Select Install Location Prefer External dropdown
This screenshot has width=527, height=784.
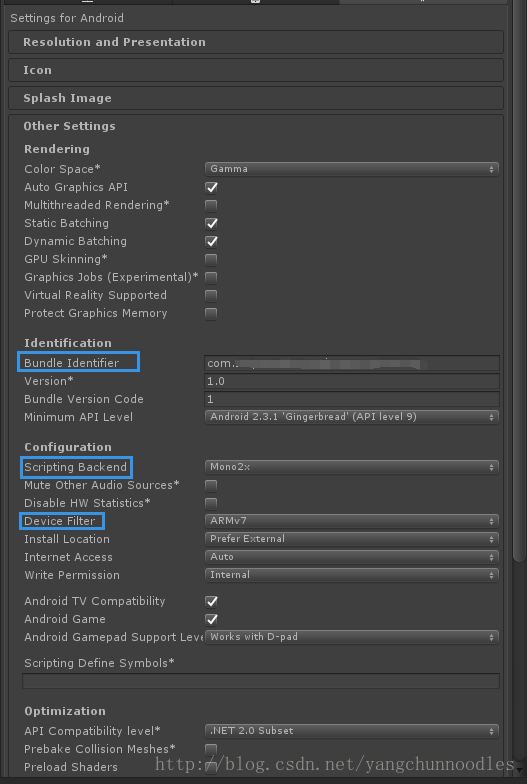(352, 539)
